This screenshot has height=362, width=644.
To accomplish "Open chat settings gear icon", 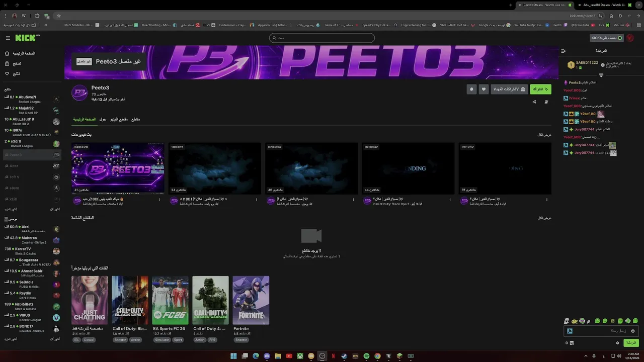I will [x=617, y=343].
